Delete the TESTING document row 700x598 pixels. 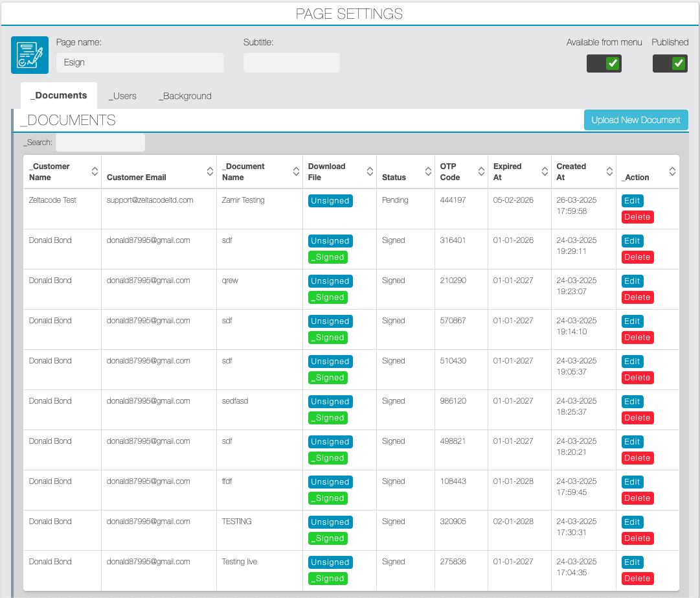pyautogui.click(x=637, y=538)
